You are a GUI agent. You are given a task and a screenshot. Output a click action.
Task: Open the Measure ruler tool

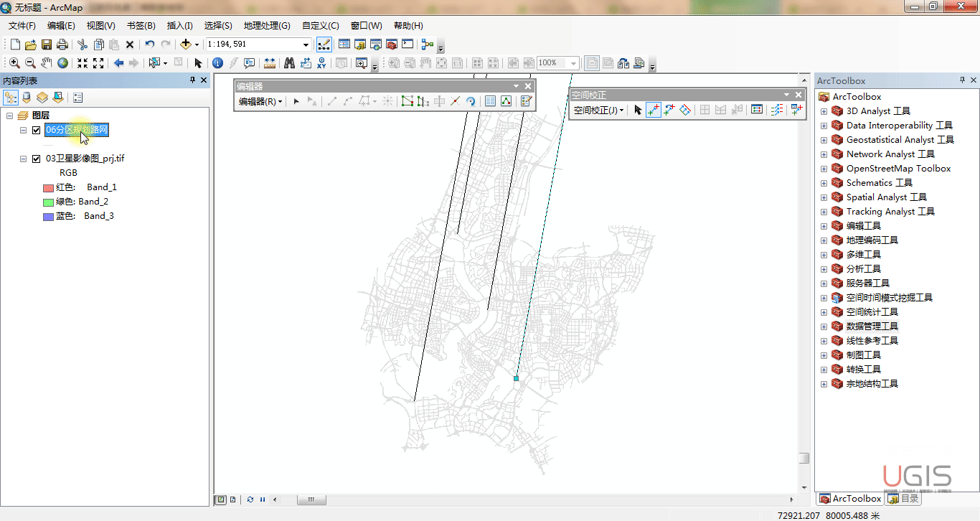pos(270,63)
